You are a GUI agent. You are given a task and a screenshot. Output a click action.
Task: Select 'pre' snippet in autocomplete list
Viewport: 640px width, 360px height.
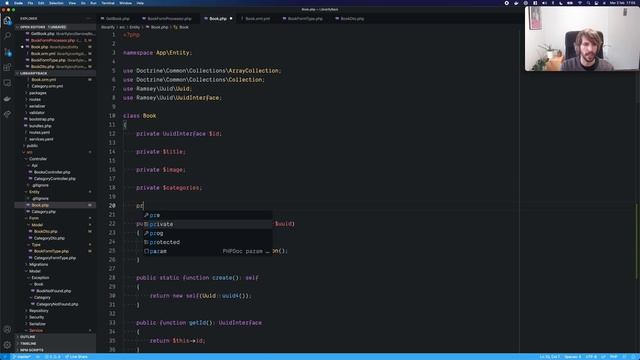pyautogui.click(x=208, y=215)
